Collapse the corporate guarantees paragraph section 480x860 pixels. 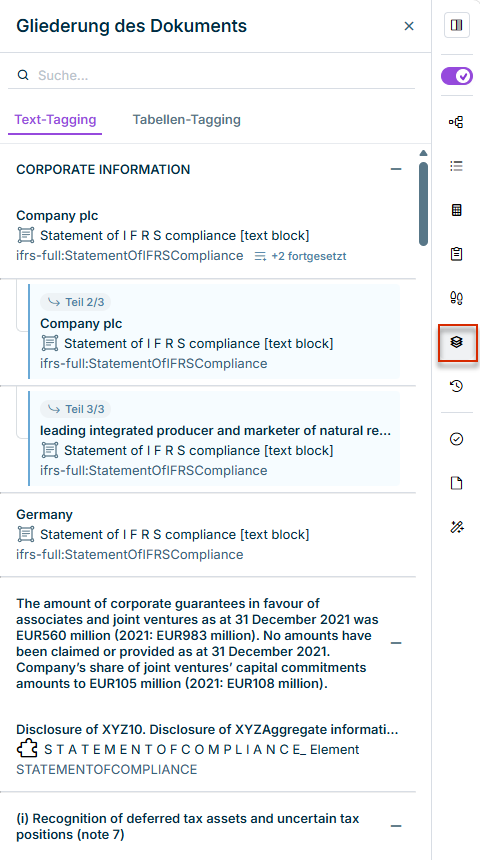pyautogui.click(x=396, y=643)
